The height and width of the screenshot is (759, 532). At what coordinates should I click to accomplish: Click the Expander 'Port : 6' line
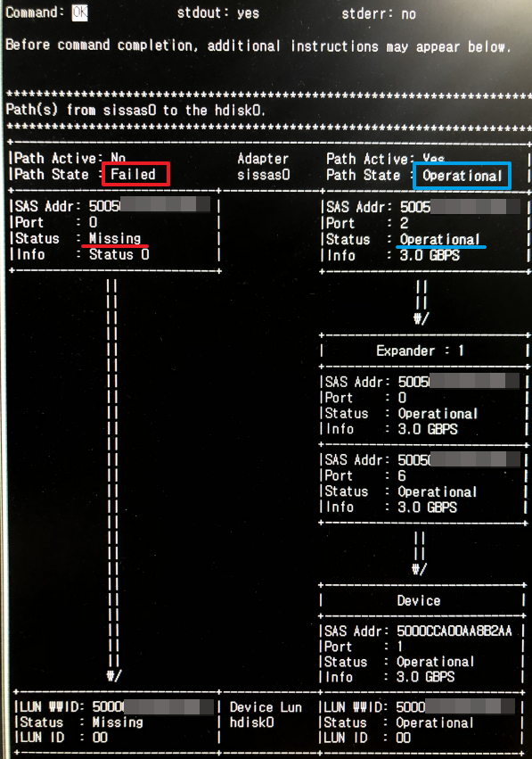pos(365,475)
